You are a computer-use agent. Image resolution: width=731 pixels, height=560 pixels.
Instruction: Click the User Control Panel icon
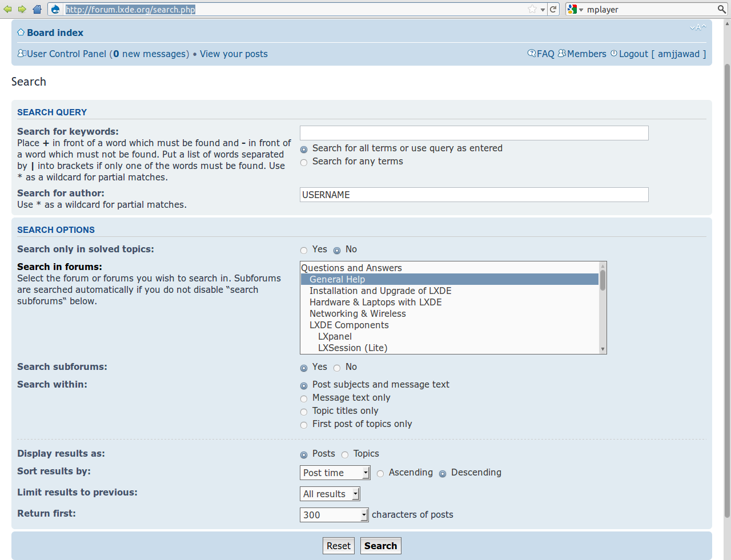coord(22,53)
